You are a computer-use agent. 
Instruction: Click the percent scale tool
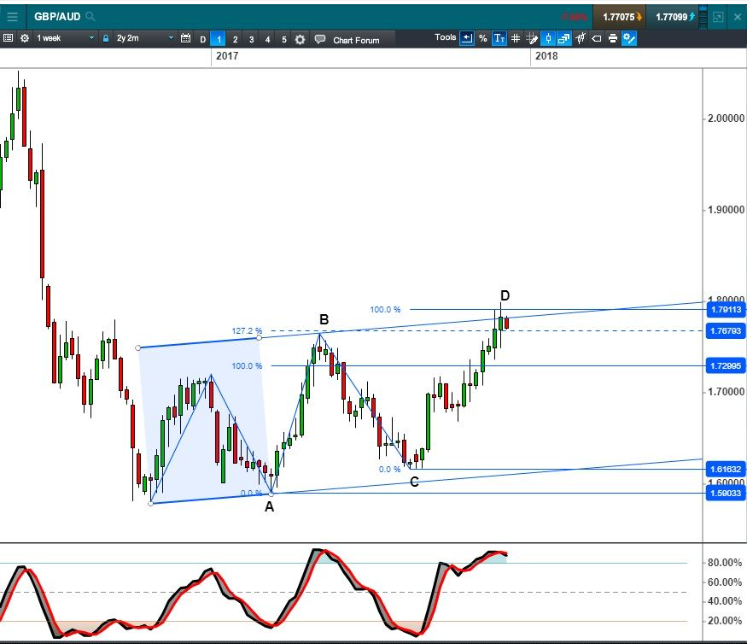click(482, 38)
